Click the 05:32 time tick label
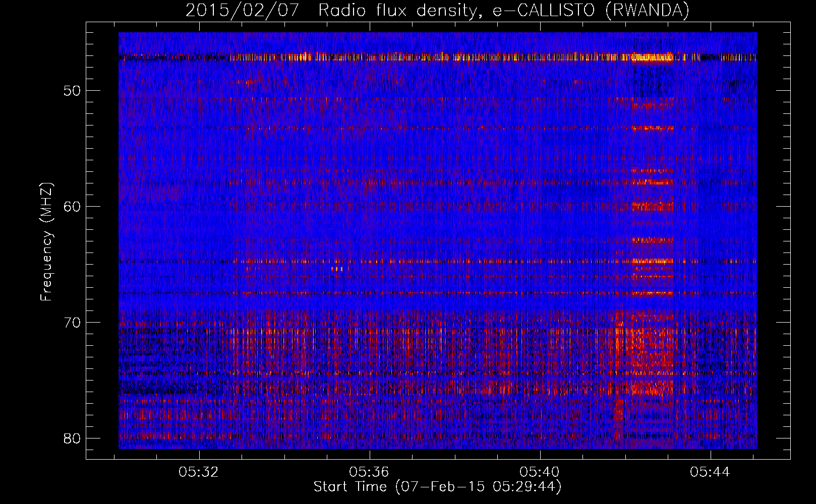The height and width of the screenshot is (504, 816). (199, 472)
